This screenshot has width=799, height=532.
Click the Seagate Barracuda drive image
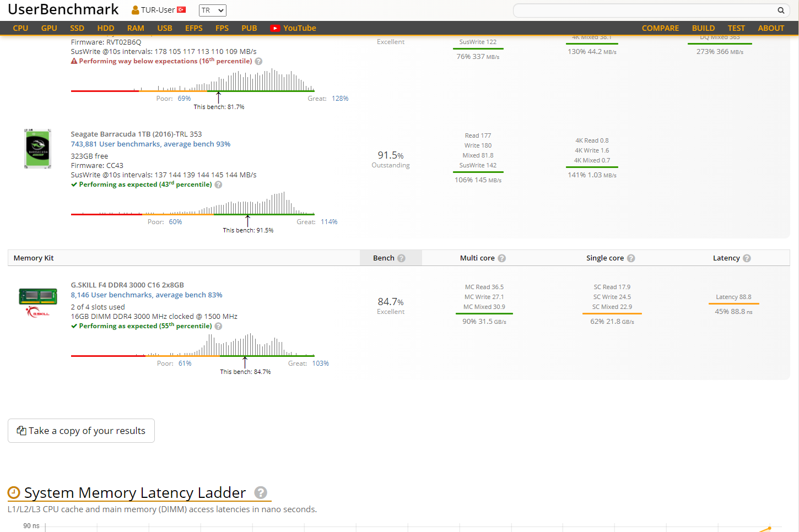coord(37,149)
